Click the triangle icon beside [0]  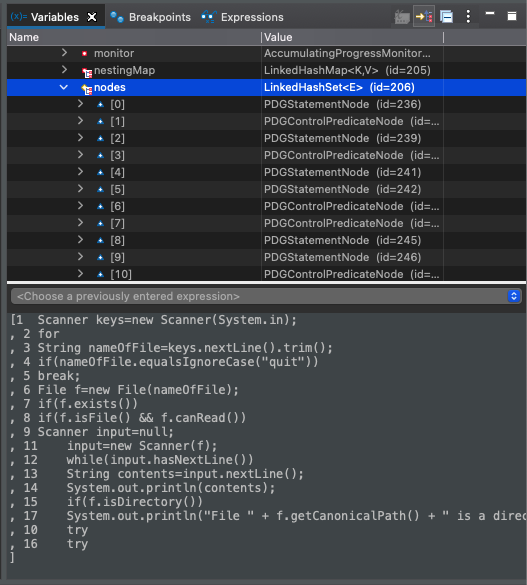pos(100,104)
